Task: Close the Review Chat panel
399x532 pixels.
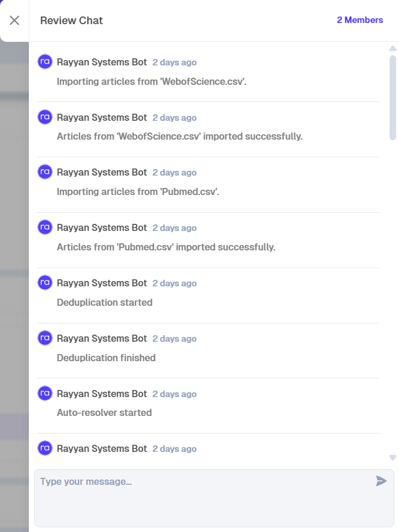Action: pos(14,21)
